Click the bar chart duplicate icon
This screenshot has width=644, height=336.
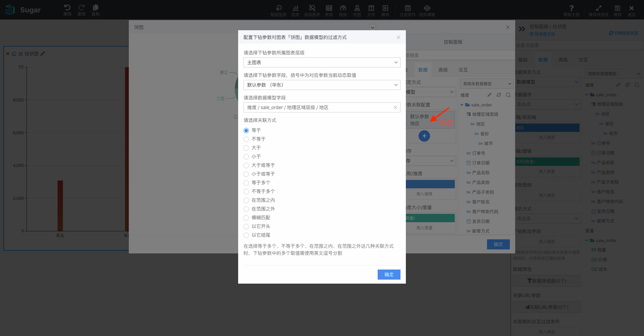coord(14,54)
